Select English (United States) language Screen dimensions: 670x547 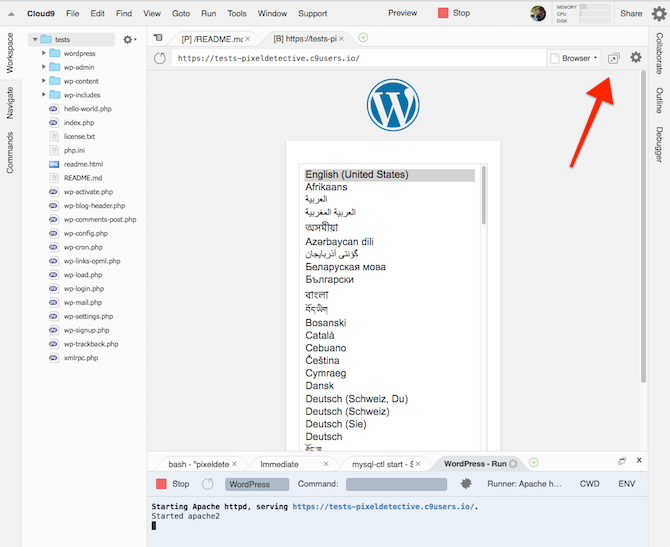390,174
